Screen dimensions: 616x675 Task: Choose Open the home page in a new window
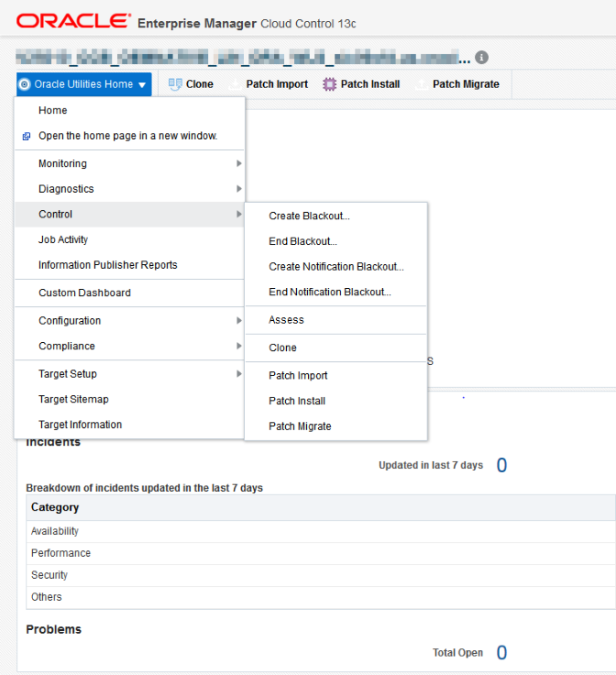click(x=129, y=136)
